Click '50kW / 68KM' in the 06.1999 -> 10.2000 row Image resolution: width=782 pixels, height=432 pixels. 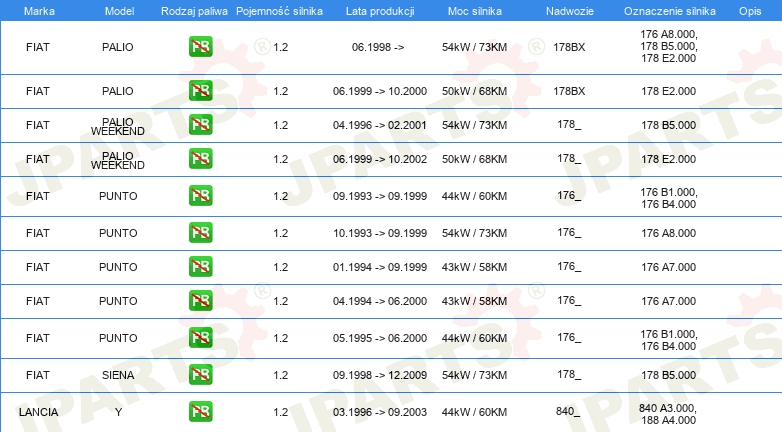pyautogui.click(x=474, y=91)
